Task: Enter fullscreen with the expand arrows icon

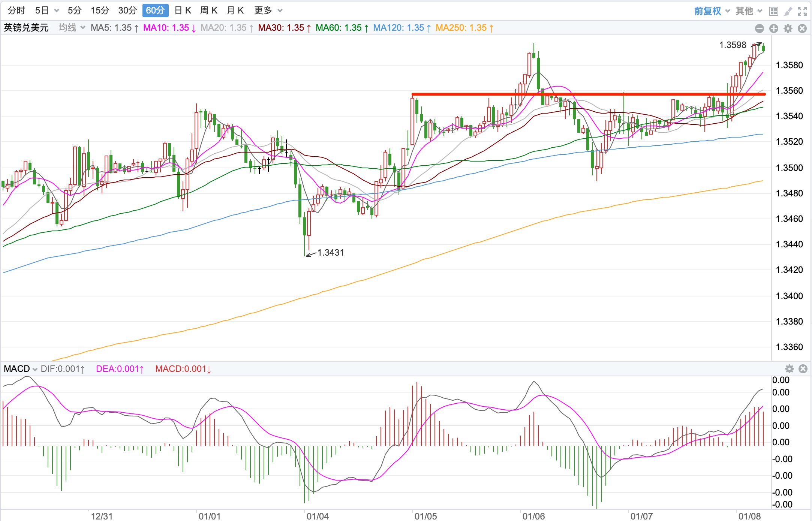Action: pos(802,11)
